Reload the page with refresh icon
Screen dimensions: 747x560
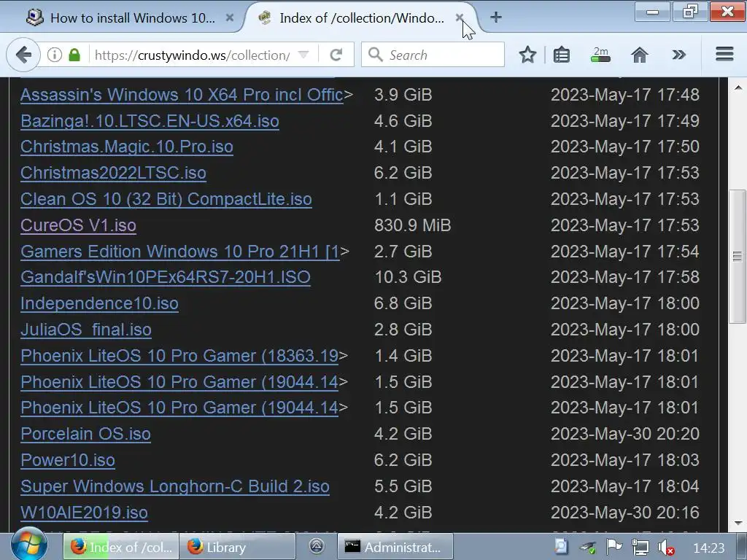tap(336, 55)
